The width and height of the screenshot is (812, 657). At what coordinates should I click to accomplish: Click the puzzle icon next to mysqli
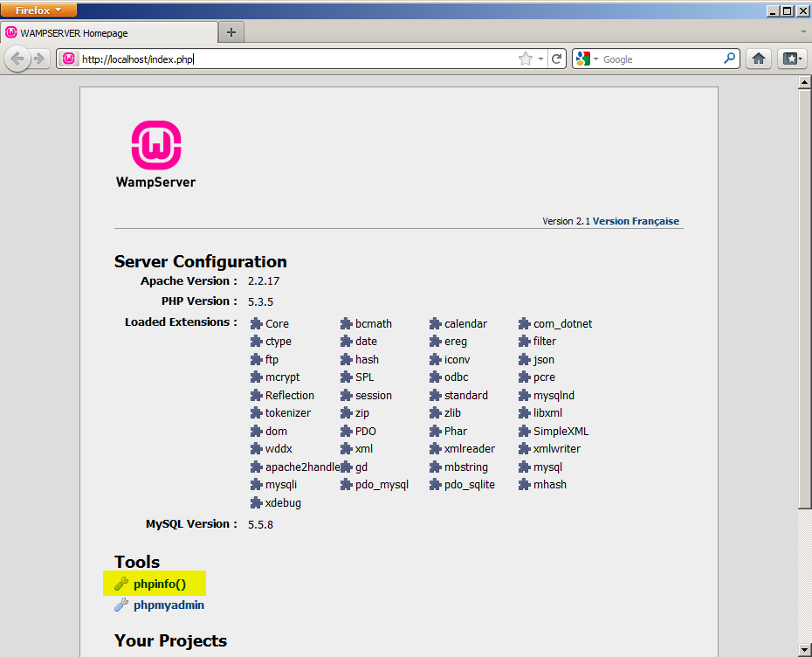(257, 485)
